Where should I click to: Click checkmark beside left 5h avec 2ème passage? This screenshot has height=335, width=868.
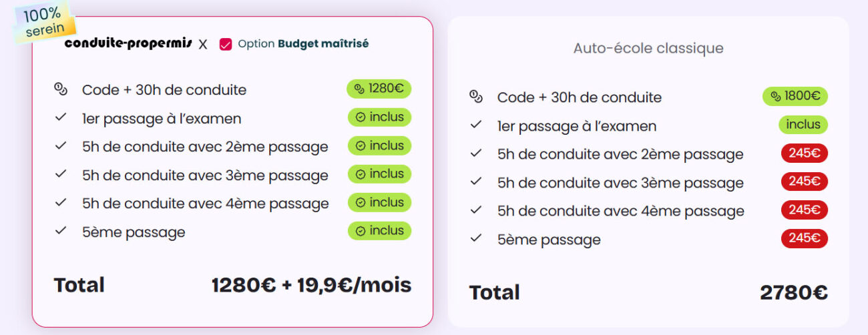click(61, 145)
